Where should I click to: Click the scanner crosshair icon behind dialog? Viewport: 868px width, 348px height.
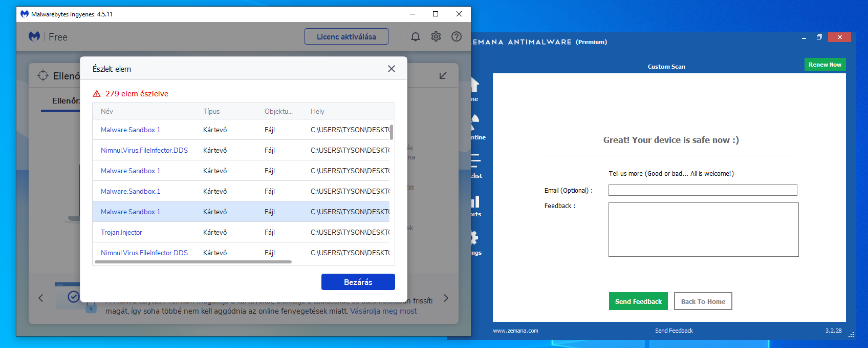43,75
